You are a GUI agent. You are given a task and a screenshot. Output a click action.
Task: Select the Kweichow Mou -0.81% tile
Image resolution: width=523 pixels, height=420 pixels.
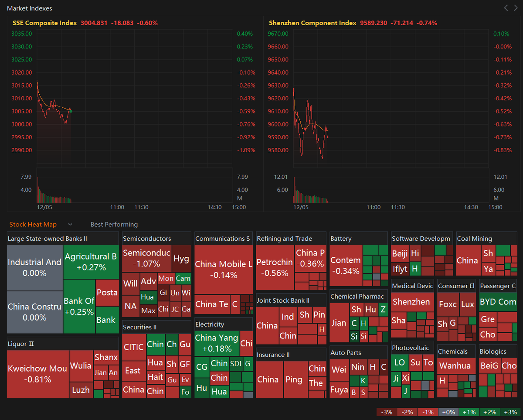coord(38,374)
